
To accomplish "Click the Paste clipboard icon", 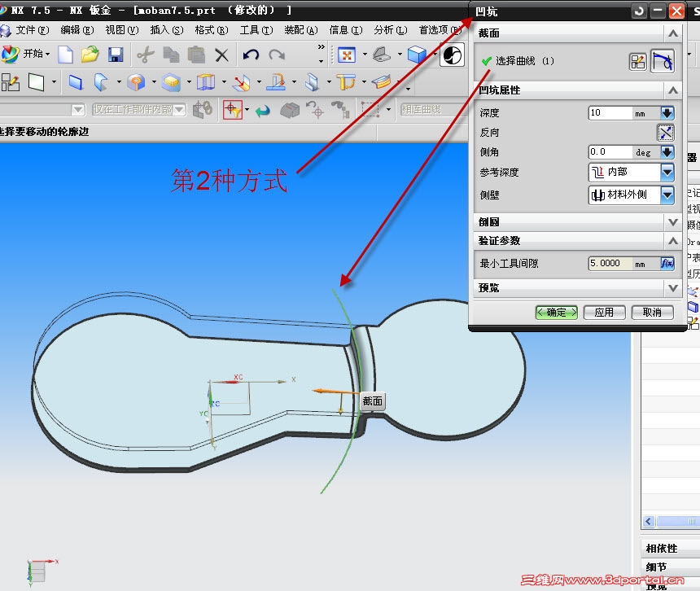I will point(196,55).
